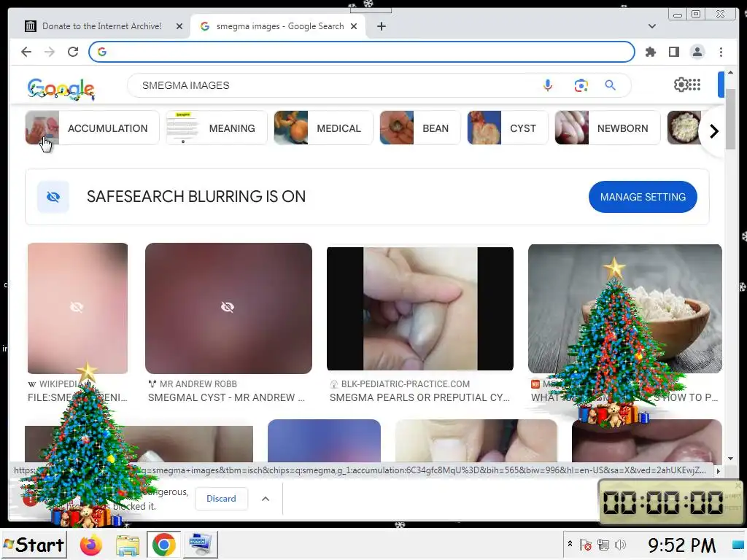Viewport: 747px width, 560px height.
Task: Discard the blocked download
Action: click(221, 499)
